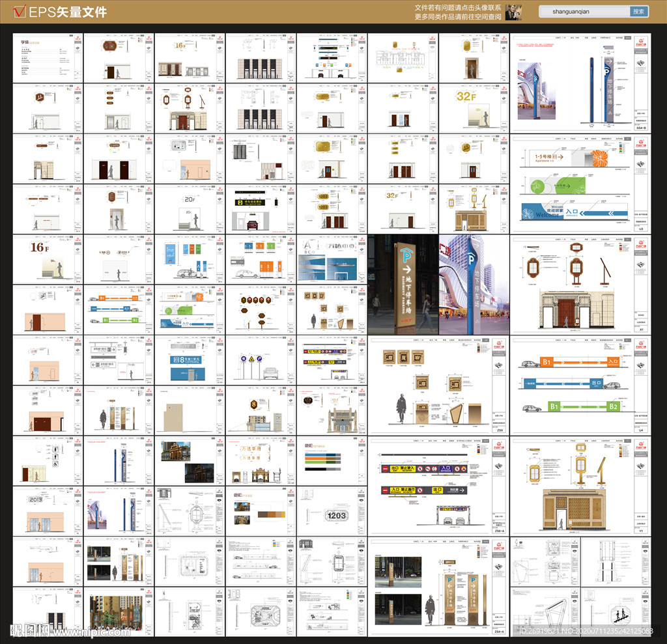
Task: Open the large B1 B2 parking banner sheet
Action: click(x=580, y=385)
